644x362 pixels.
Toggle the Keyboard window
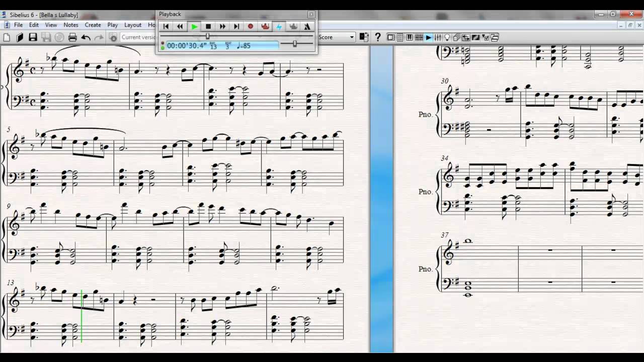click(x=410, y=37)
